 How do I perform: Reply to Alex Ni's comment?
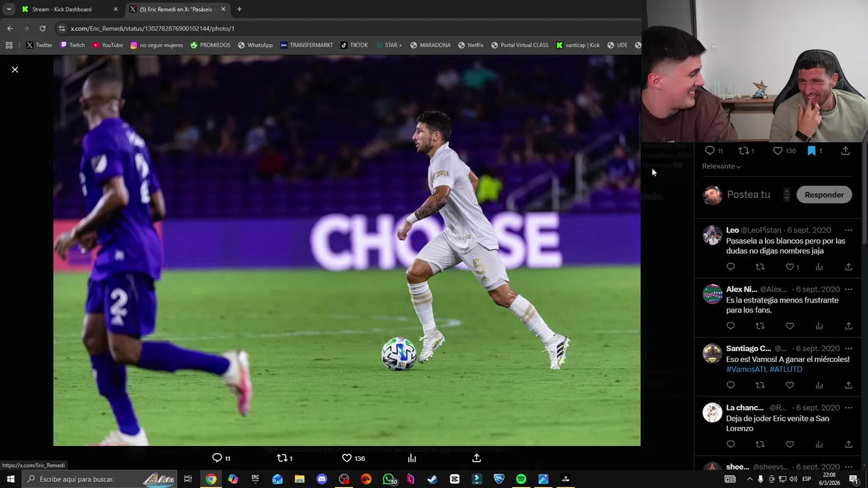click(730, 326)
